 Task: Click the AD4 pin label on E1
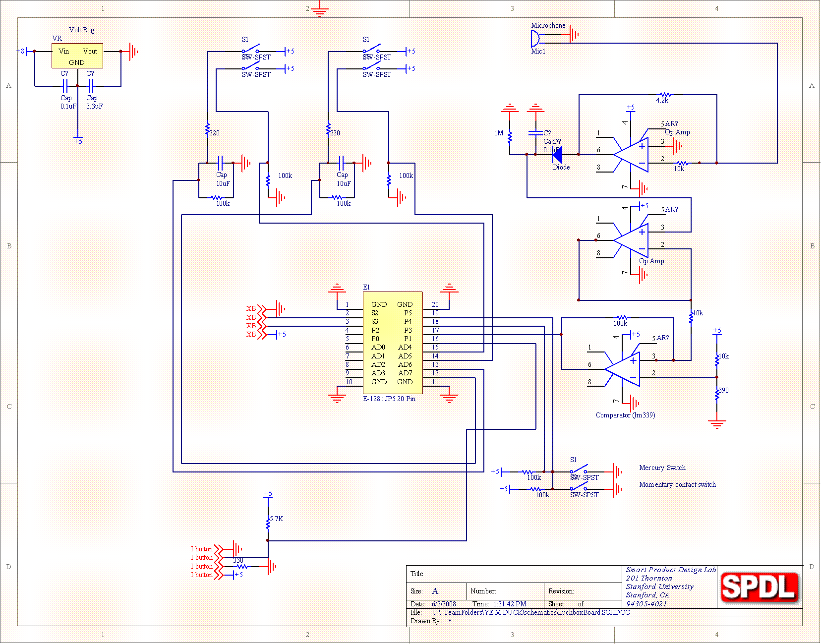405,347
